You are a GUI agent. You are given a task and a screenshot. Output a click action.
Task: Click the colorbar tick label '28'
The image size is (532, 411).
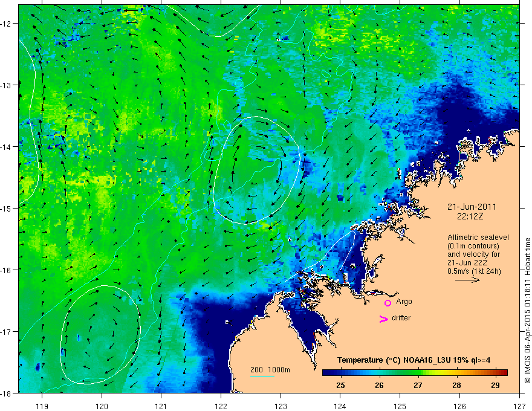point(456,385)
